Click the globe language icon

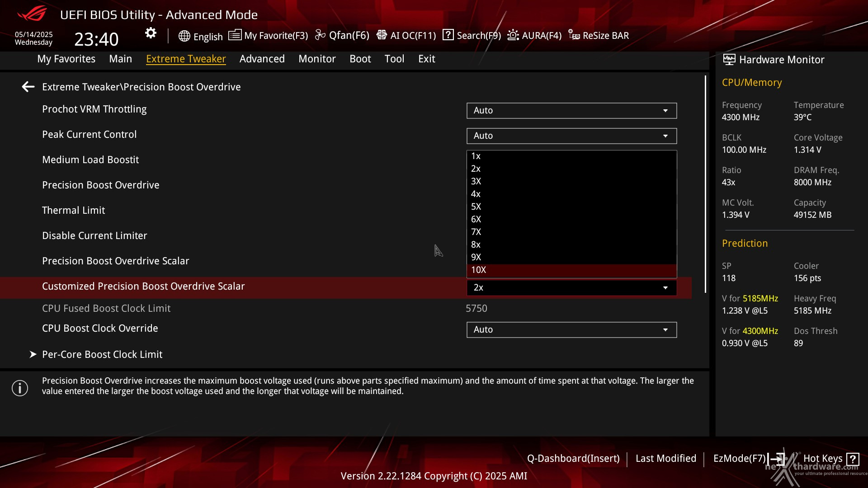click(184, 36)
